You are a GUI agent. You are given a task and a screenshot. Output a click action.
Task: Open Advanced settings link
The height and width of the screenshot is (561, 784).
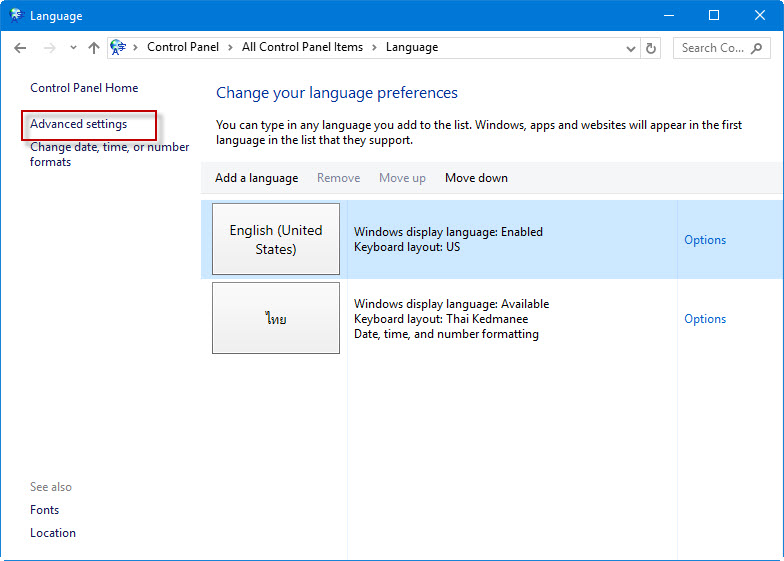click(78, 124)
